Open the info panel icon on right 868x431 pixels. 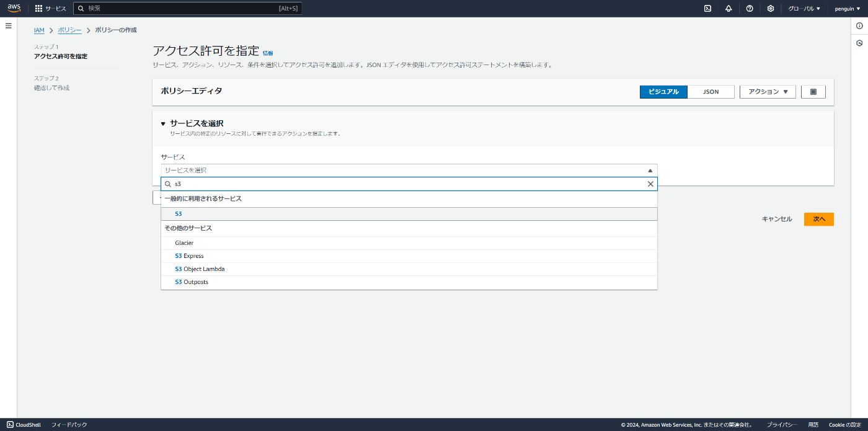click(859, 25)
